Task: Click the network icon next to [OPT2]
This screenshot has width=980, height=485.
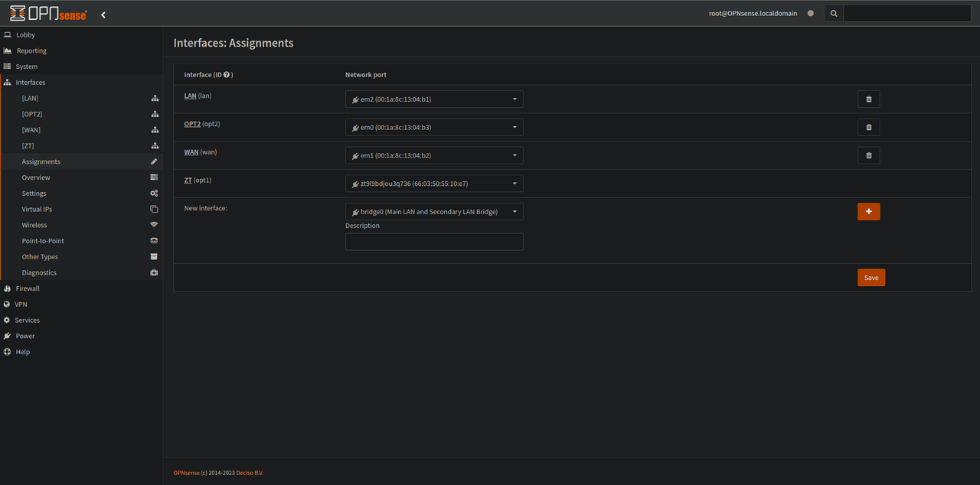Action: coord(155,114)
